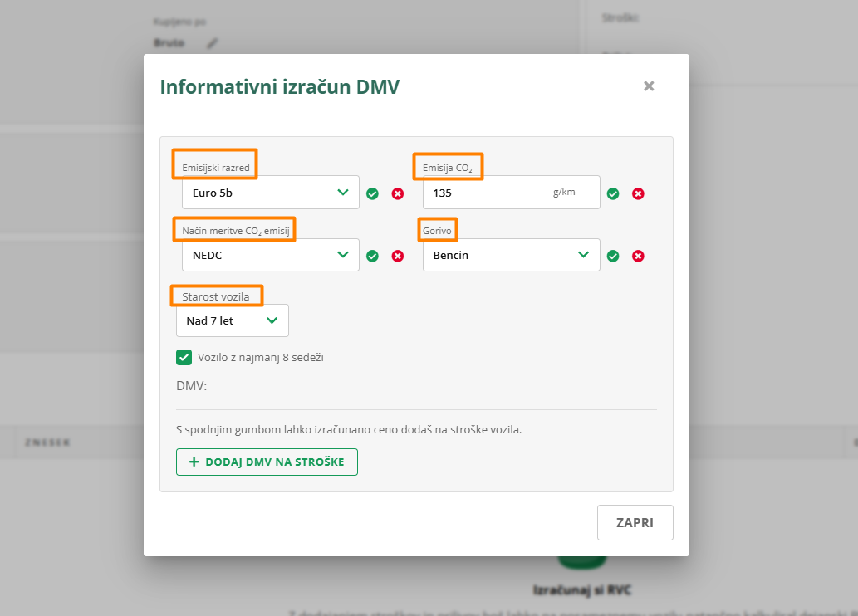Open the Emisijski razred dropdown

click(270, 193)
